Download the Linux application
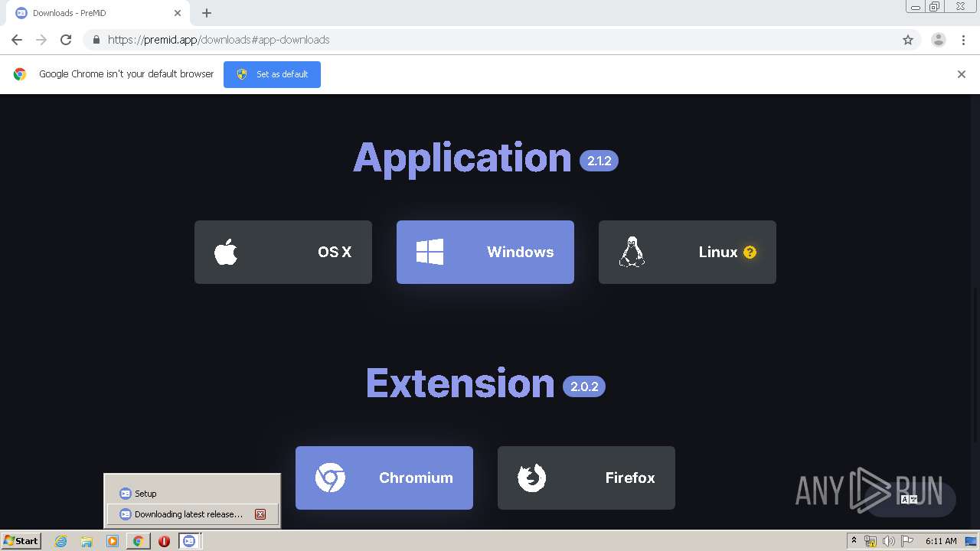The height and width of the screenshot is (551, 980). coord(688,252)
